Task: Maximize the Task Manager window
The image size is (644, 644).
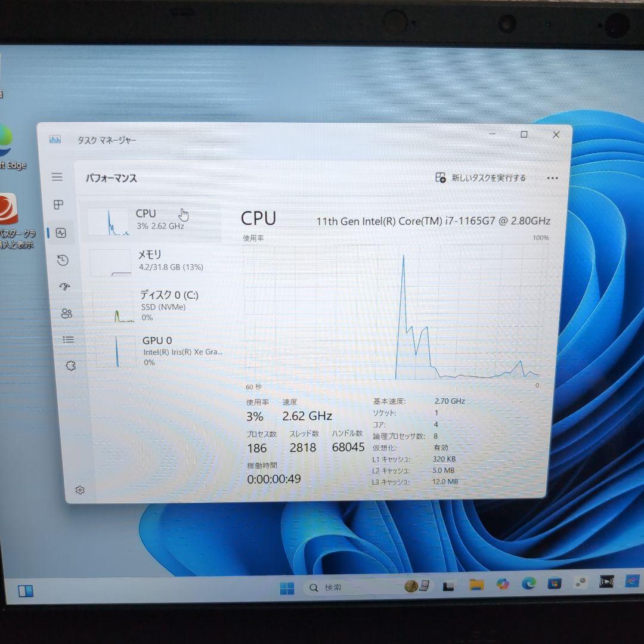Action: tap(524, 134)
